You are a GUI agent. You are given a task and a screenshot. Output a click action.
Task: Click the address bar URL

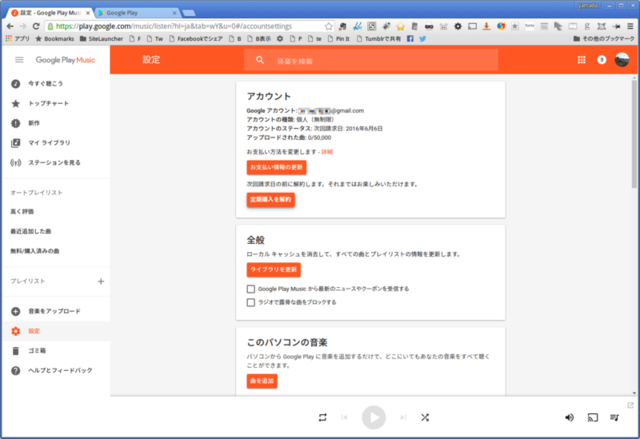(x=174, y=26)
